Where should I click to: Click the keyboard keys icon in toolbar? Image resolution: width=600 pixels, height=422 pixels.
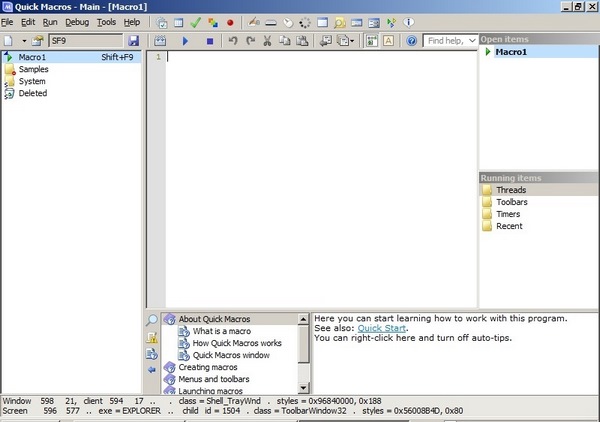tap(271, 23)
